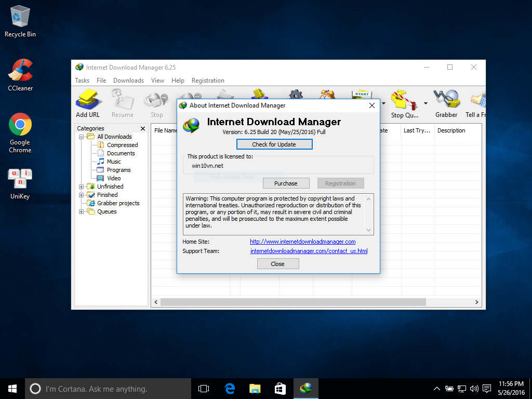Collapse the All Downloads tree node
The image size is (532, 399).
click(x=81, y=137)
